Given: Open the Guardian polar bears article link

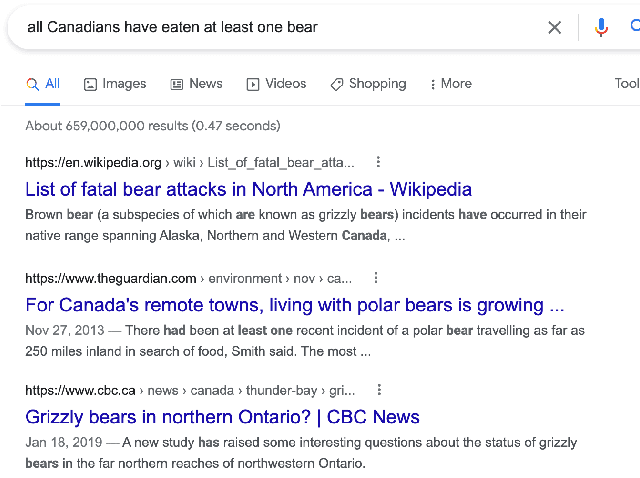Looking at the screenshot, I should (x=294, y=305).
